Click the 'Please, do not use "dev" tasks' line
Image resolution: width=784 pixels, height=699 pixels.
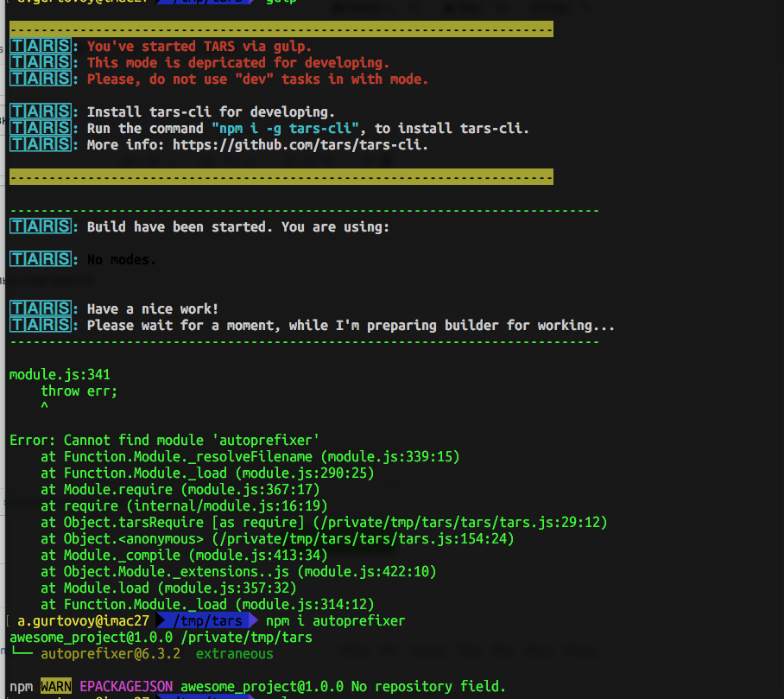click(x=257, y=79)
